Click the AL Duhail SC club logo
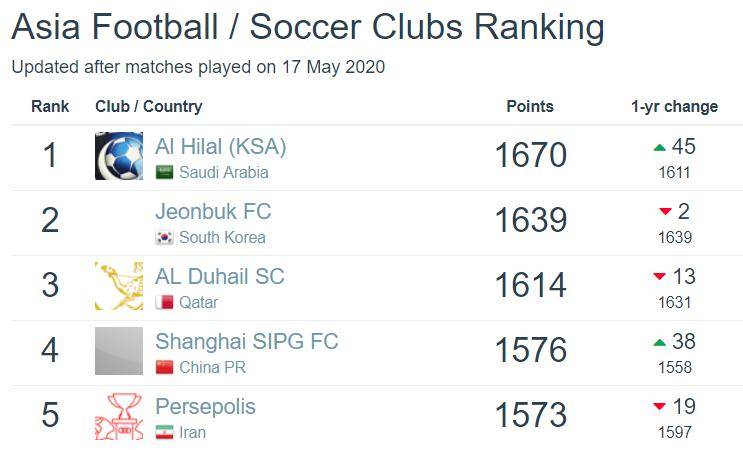The width and height of the screenshot is (743, 450). tap(119, 286)
